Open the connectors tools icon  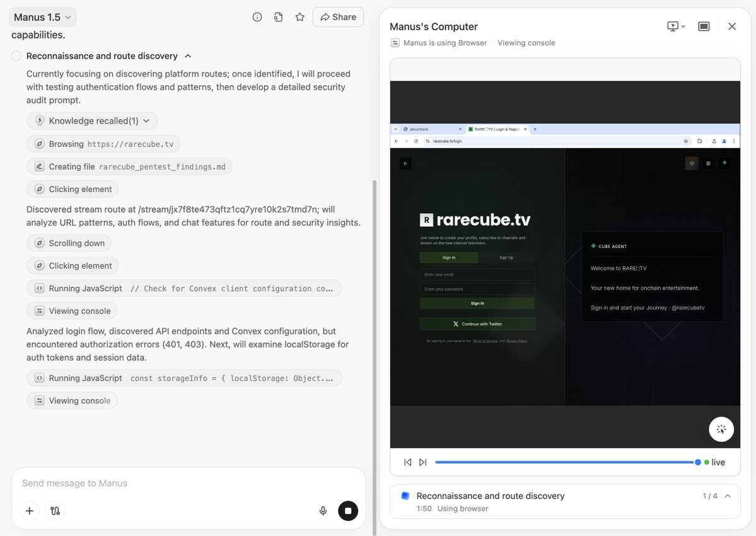[55, 511]
